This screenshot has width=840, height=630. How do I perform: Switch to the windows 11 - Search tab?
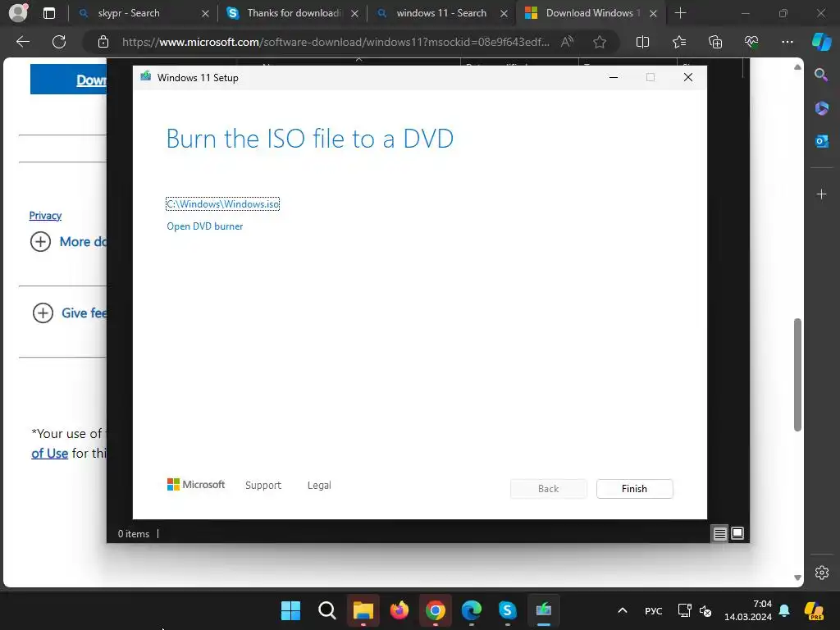(x=441, y=13)
